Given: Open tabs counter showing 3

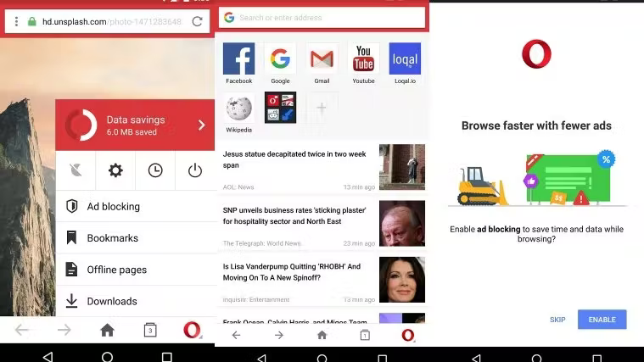Looking at the screenshot, I should point(150,330).
